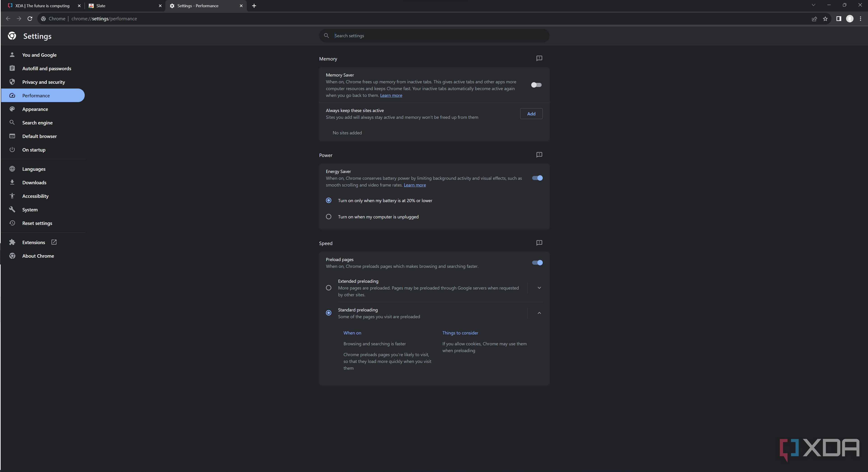Add a site to always keep active
The width and height of the screenshot is (868, 472).
(531, 114)
